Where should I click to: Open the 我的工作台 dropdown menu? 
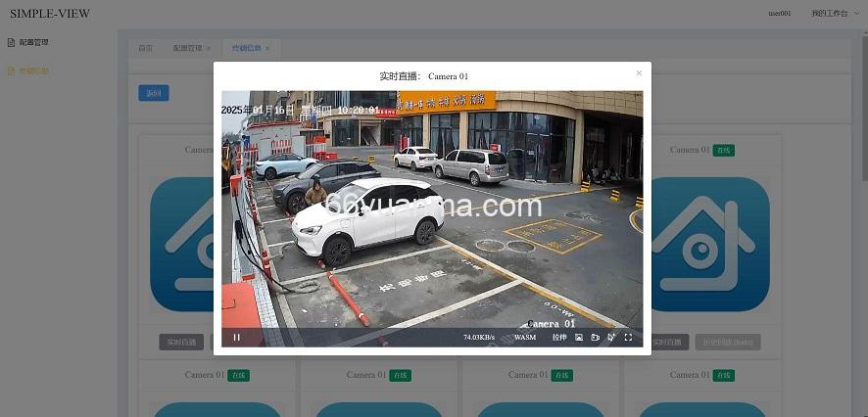pyautogui.click(x=829, y=14)
